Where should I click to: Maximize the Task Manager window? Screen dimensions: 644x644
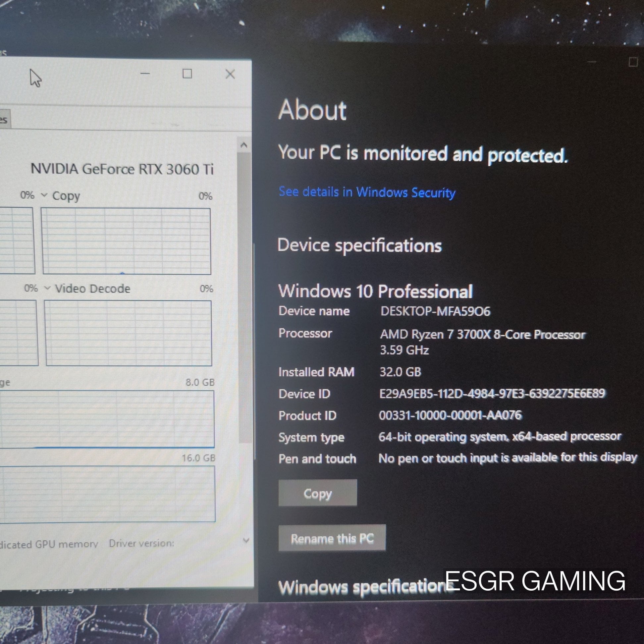coord(187,74)
